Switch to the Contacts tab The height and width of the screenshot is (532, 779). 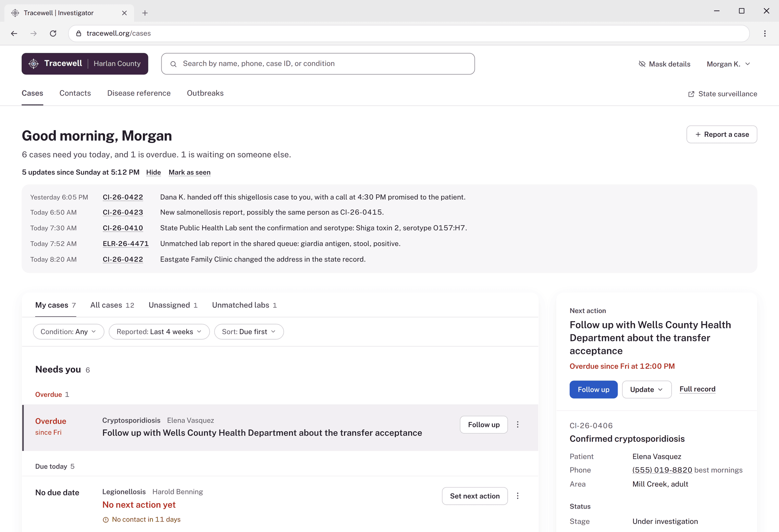click(x=75, y=93)
